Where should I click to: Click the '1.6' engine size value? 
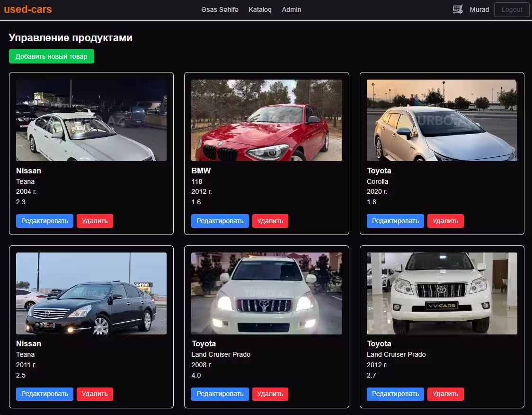tap(196, 202)
